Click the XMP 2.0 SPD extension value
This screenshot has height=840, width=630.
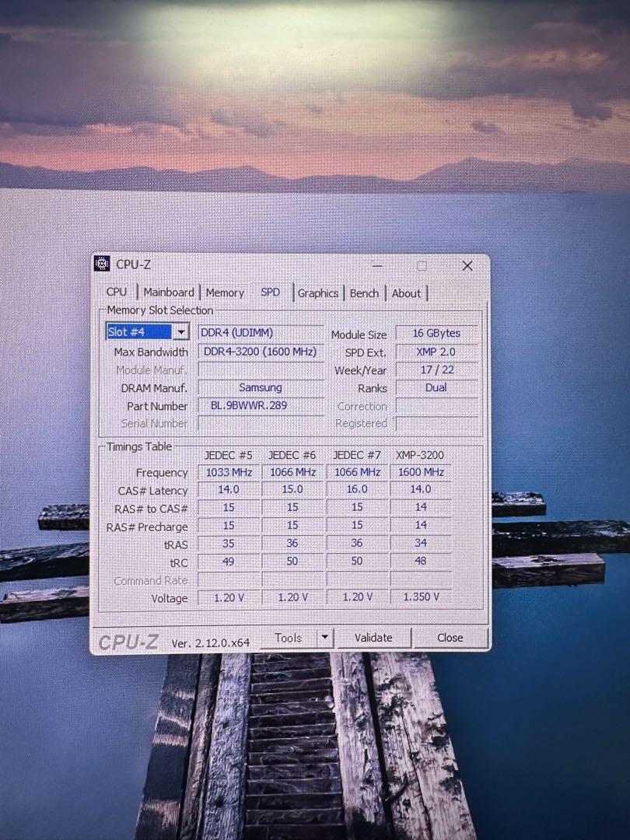(x=436, y=352)
